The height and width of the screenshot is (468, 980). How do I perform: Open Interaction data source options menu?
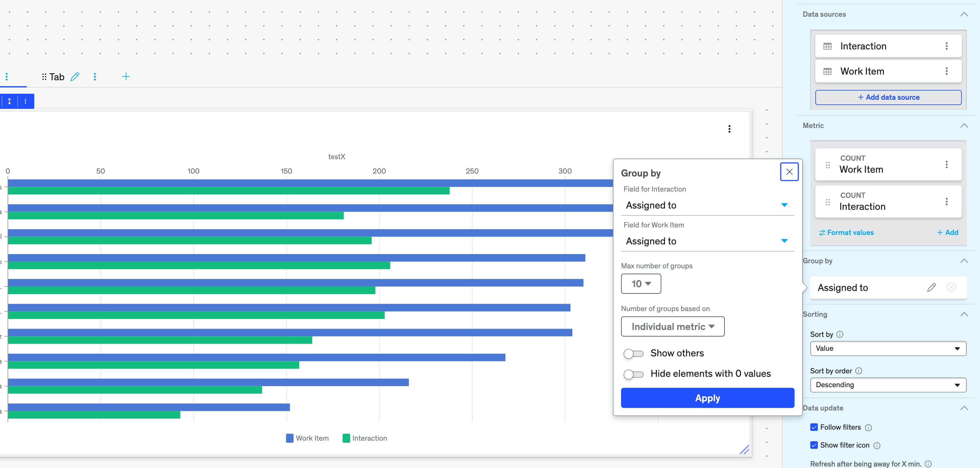(x=946, y=46)
